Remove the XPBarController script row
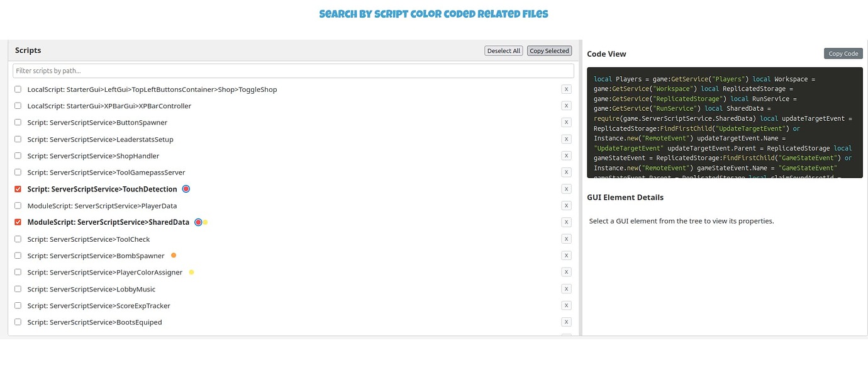The height and width of the screenshot is (379, 868). click(566, 106)
